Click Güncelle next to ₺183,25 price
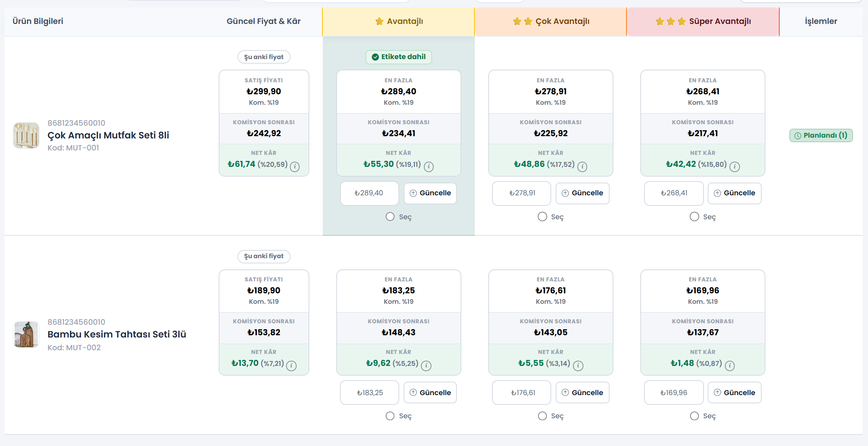868x446 pixels. (x=430, y=392)
